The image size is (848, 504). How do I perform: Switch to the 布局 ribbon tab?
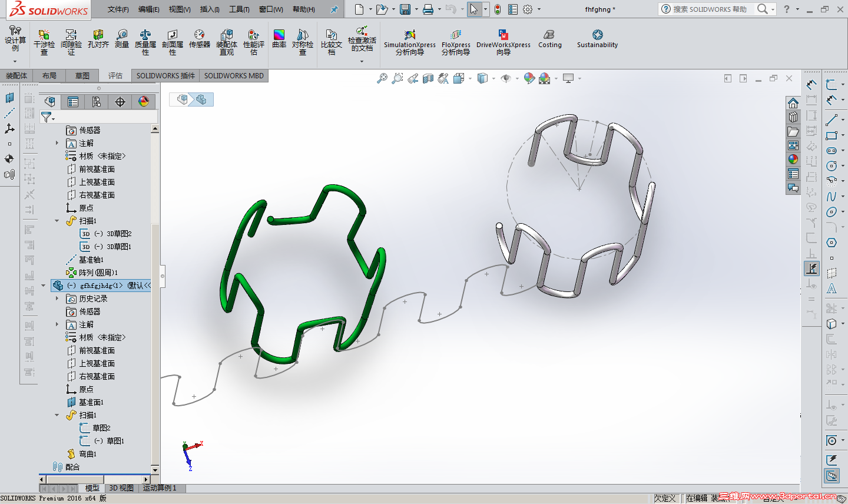(x=49, y=76)
